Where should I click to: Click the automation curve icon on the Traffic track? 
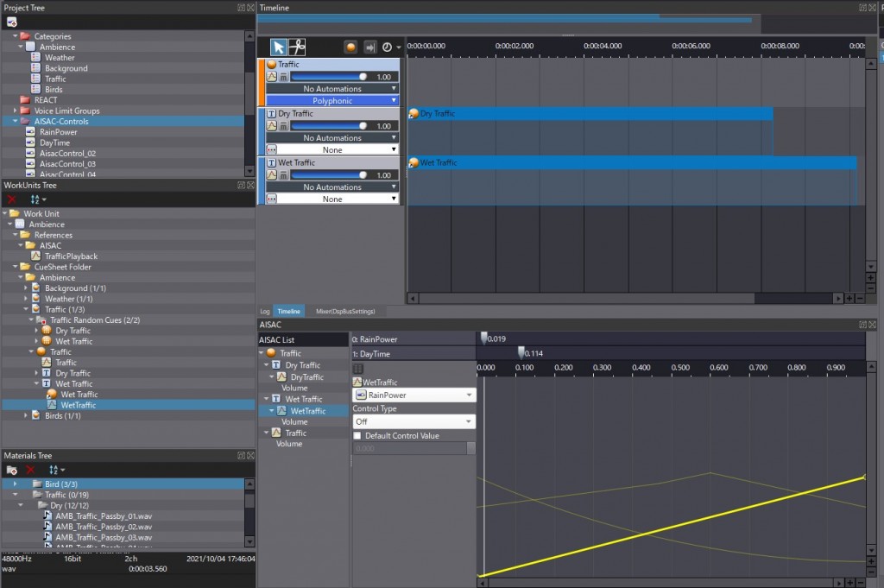(x=270, y=76)
